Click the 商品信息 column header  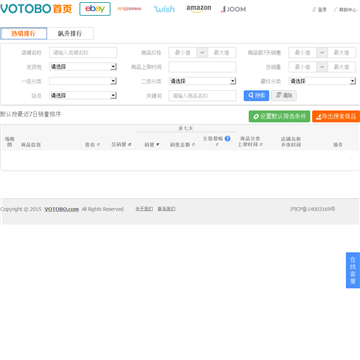point(31,145)
